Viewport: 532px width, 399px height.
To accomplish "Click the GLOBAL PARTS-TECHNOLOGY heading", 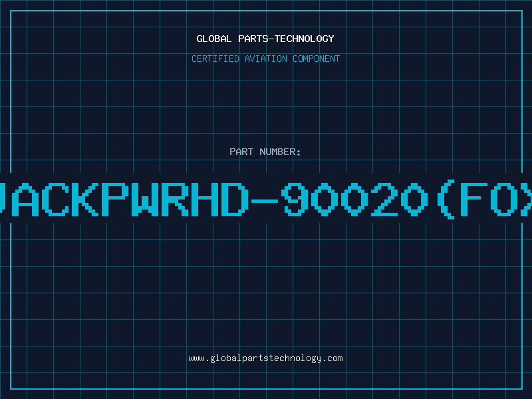I will tap(265, 39).
